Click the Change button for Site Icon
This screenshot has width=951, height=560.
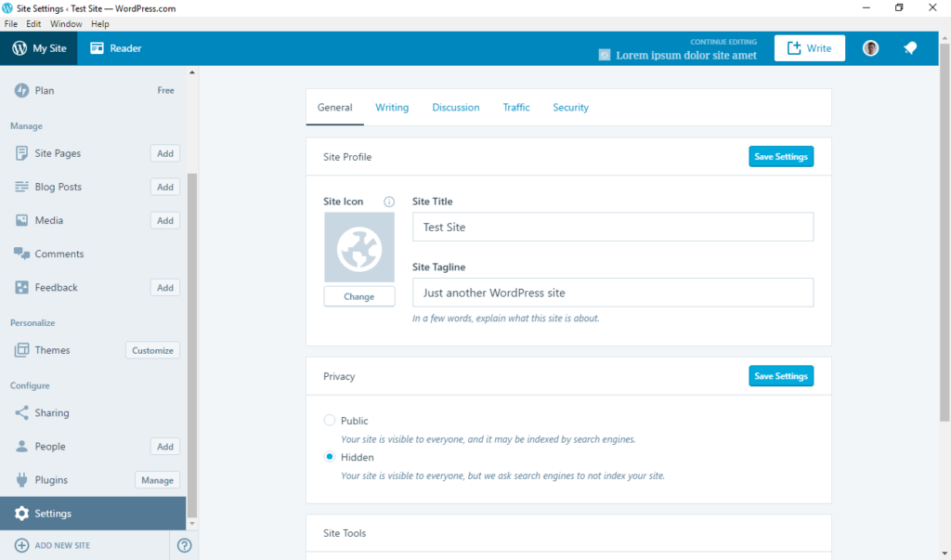359,295
